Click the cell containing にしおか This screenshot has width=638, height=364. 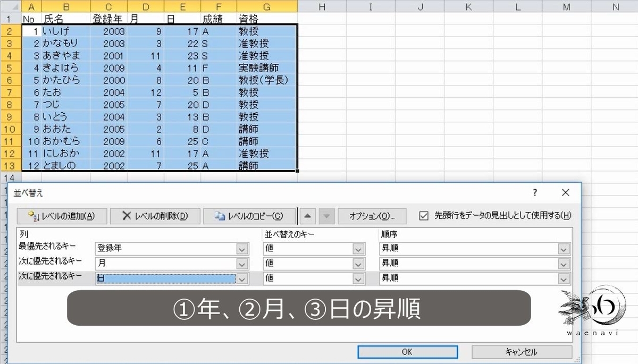point(65,153)
